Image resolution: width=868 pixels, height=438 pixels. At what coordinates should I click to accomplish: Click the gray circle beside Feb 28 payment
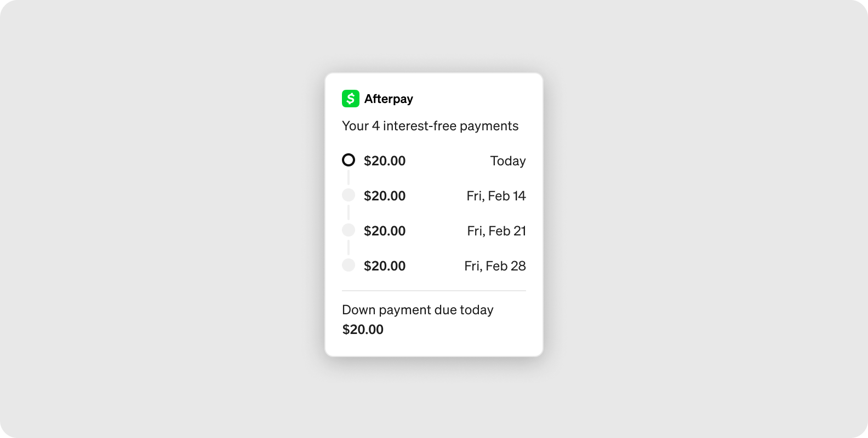(x=349, y=265)
